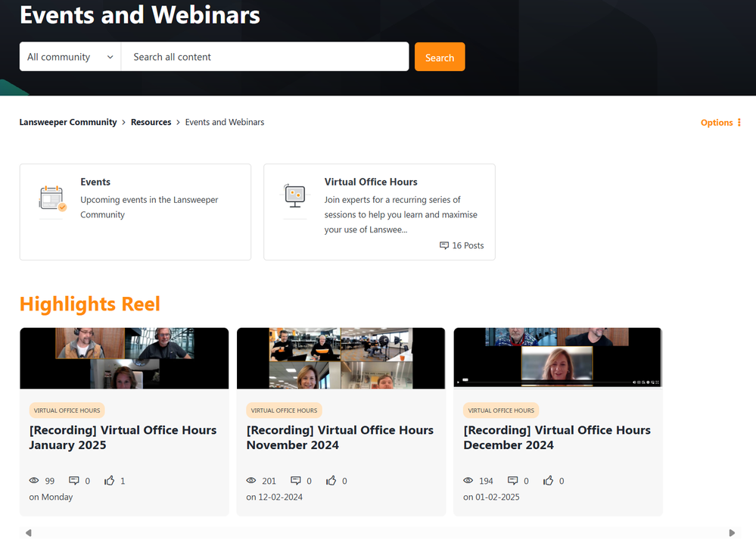
Task: Click Virtual Office Hours tag on November card
Action: [284, 410]
